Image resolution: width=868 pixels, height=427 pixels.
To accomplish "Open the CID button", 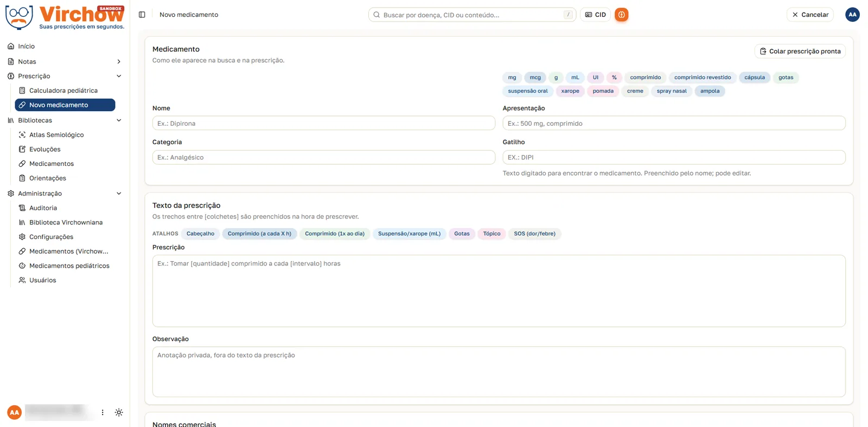I will pyautogui.click(x=595, y=15).
